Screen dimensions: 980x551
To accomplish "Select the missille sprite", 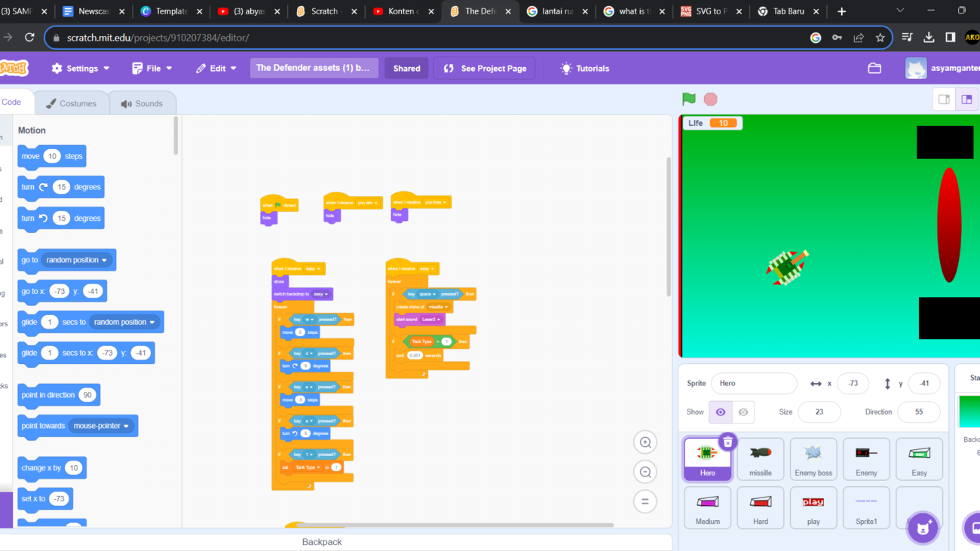I will (761, 459).
